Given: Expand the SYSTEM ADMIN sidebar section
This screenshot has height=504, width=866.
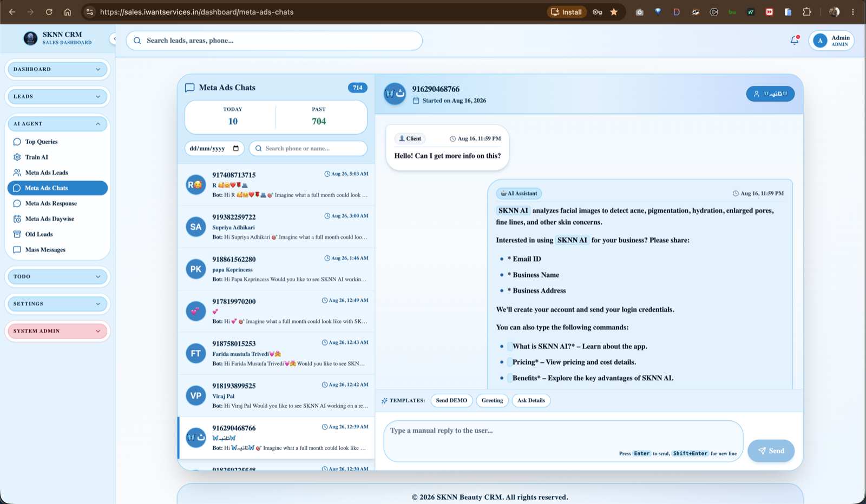Looking at the screenshot, I should [57, 331].
